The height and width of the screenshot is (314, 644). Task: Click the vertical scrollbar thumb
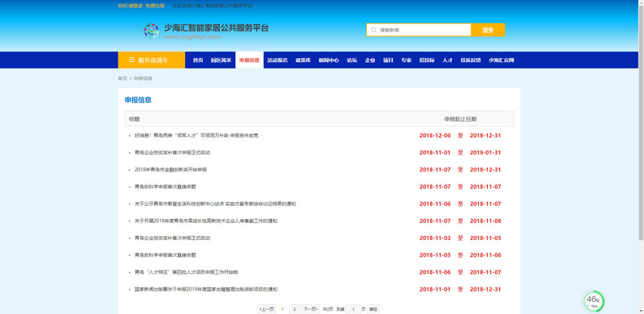pos(641,122)
